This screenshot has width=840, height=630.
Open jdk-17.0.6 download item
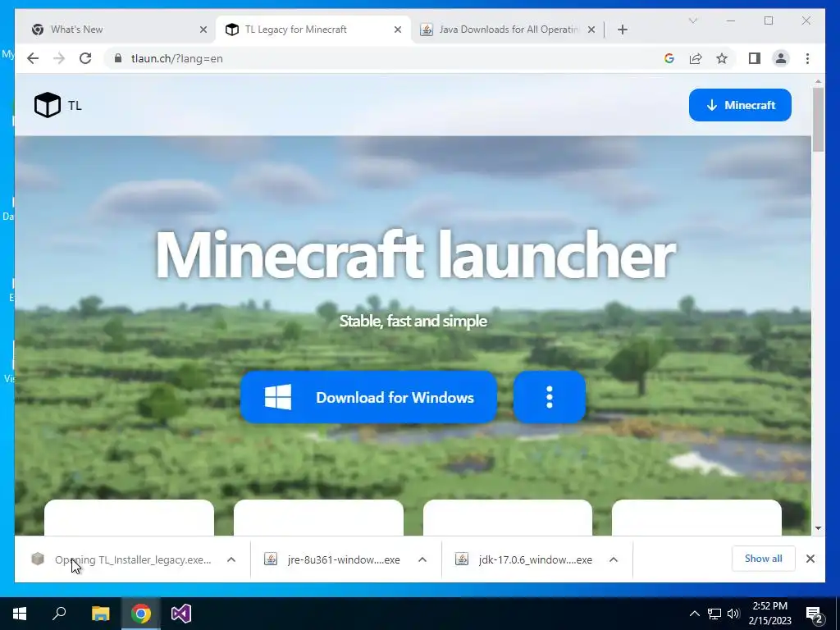coord(524,559)
